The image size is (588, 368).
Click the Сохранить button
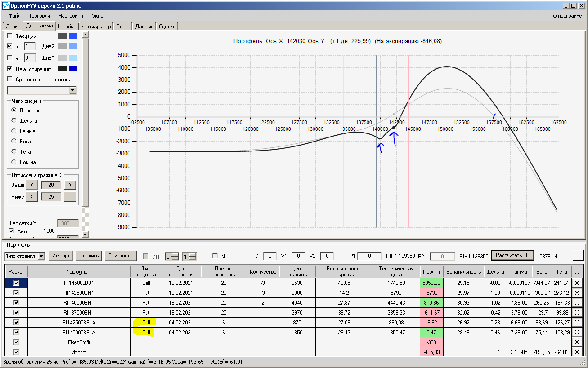click(x=121, y=256)
